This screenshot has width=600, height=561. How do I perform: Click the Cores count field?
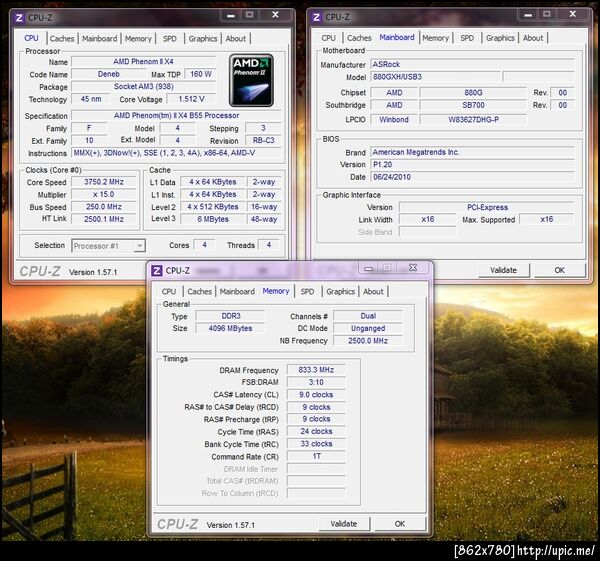(204, 245)
